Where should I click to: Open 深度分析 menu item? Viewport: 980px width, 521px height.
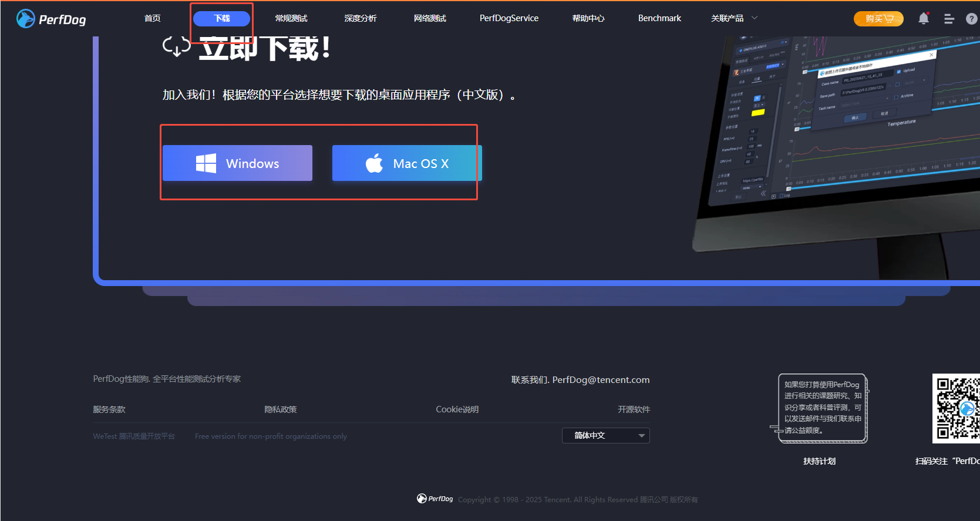point(361,18)
